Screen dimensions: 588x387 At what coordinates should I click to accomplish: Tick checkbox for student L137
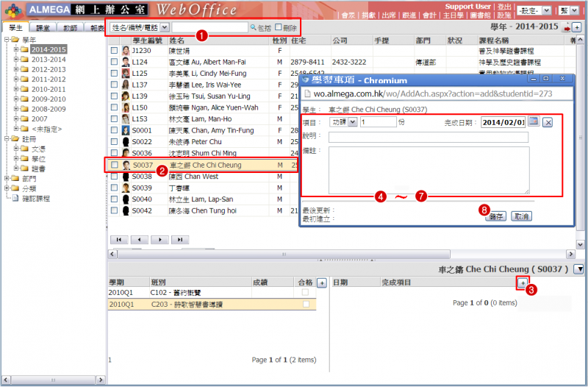pos(114,85)
